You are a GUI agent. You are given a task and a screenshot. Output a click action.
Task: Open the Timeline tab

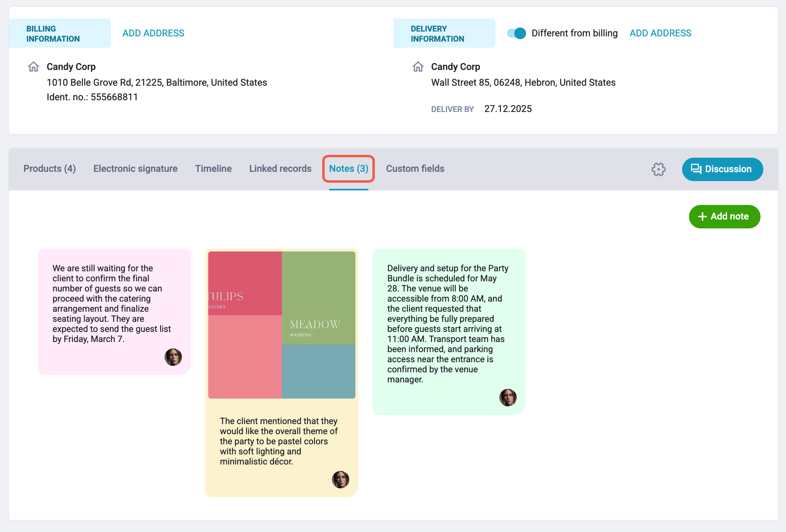point(213,169)
